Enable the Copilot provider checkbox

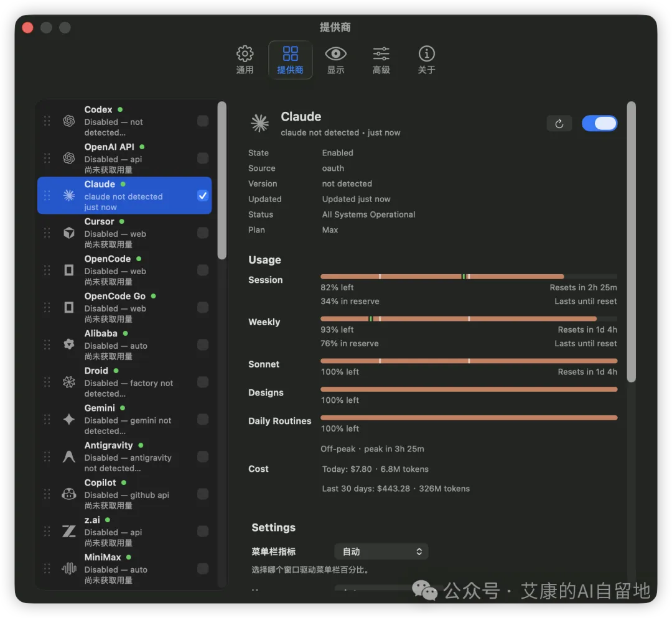click(203, 494)
